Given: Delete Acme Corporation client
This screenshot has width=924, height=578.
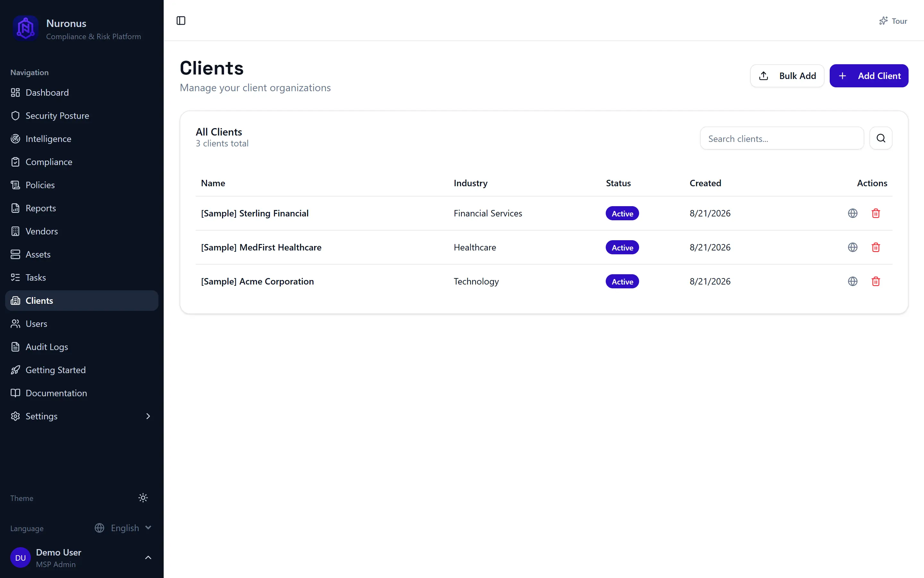Looking at the screenshot, I should 876,281.
